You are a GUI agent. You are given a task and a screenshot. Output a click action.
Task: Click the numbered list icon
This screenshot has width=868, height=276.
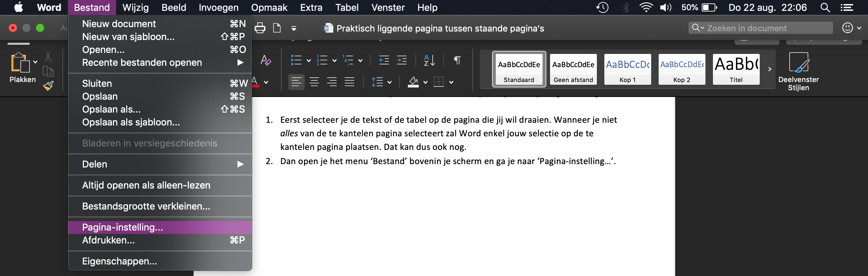coord(322,60)
